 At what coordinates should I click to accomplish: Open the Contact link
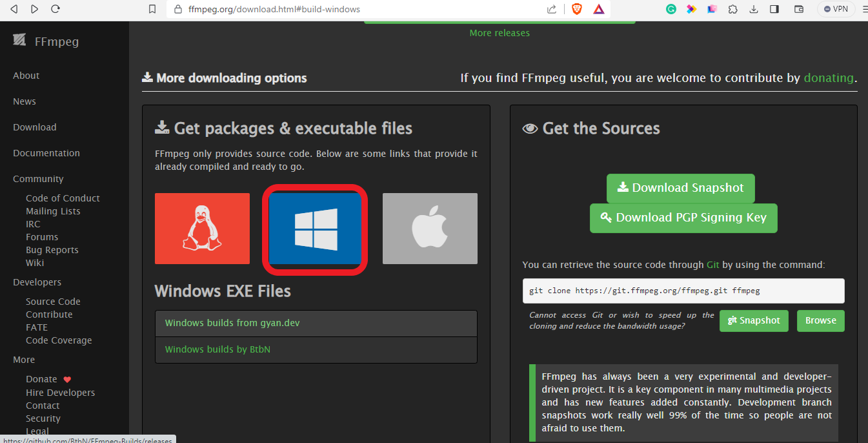click(43, 406)
